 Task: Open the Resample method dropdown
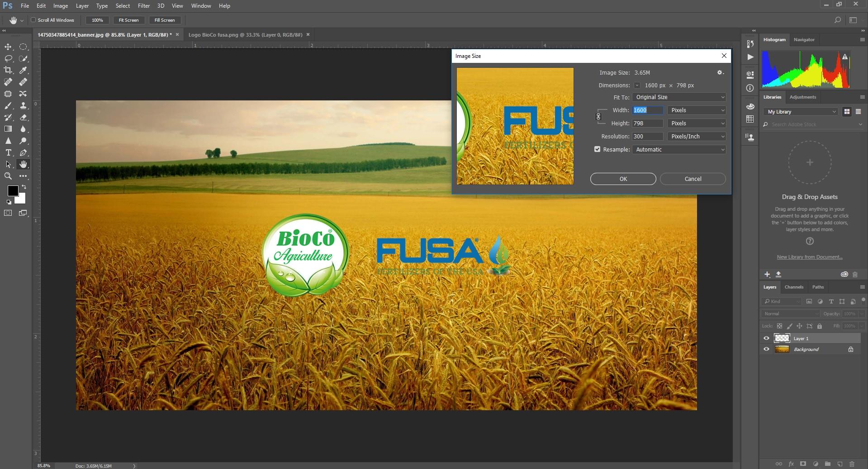(x=679, y=150)
